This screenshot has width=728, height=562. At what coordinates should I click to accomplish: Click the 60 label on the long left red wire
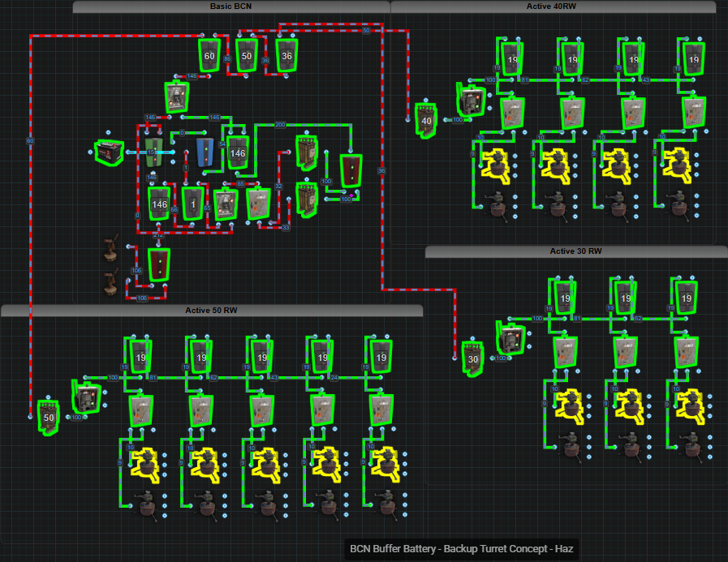(30, 140)
